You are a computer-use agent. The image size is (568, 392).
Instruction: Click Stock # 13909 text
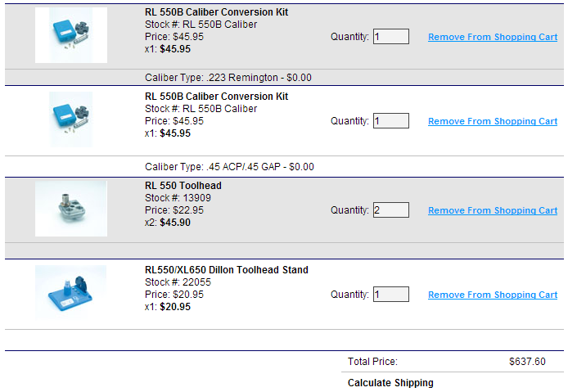(x=178, y=198)
